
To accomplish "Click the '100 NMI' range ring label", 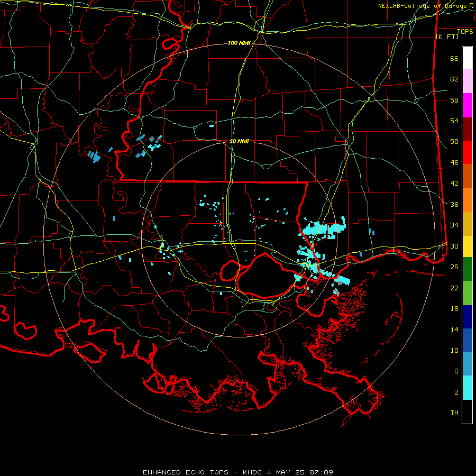I will 239,43.
